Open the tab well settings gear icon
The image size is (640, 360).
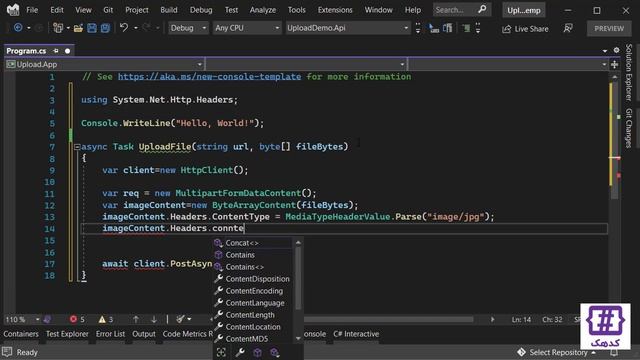[x=616, y=51]
